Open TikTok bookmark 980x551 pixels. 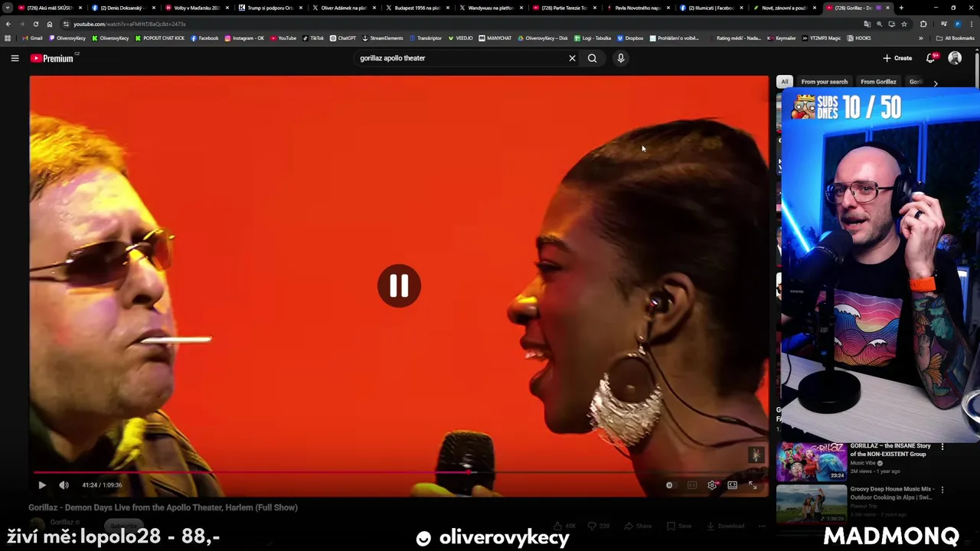(x=313, y=38)
